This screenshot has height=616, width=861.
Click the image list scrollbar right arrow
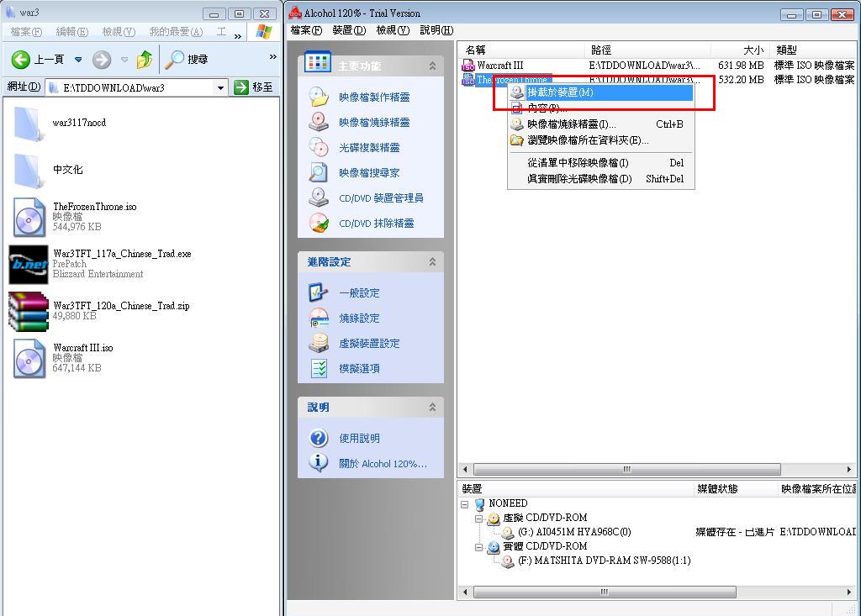849,470
